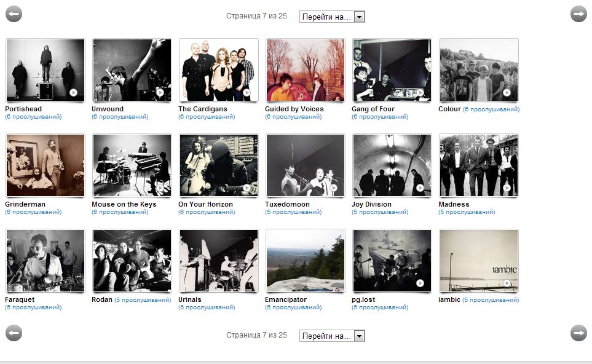592x364 pixels.
Task: Click the top previous page arrow
Action: pos(14,14)
